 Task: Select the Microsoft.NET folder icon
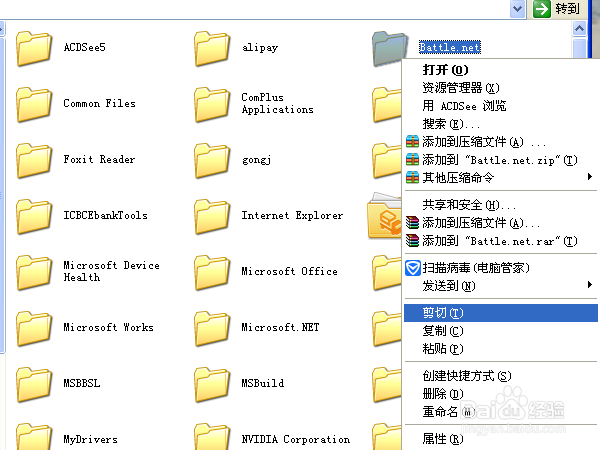pos(212,328)
